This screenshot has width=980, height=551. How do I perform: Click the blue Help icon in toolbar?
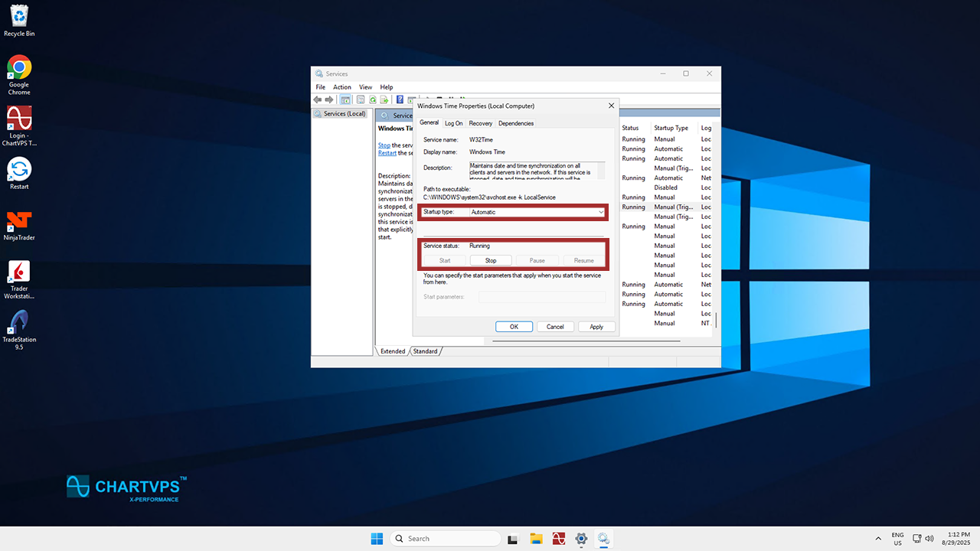(400, 99)
